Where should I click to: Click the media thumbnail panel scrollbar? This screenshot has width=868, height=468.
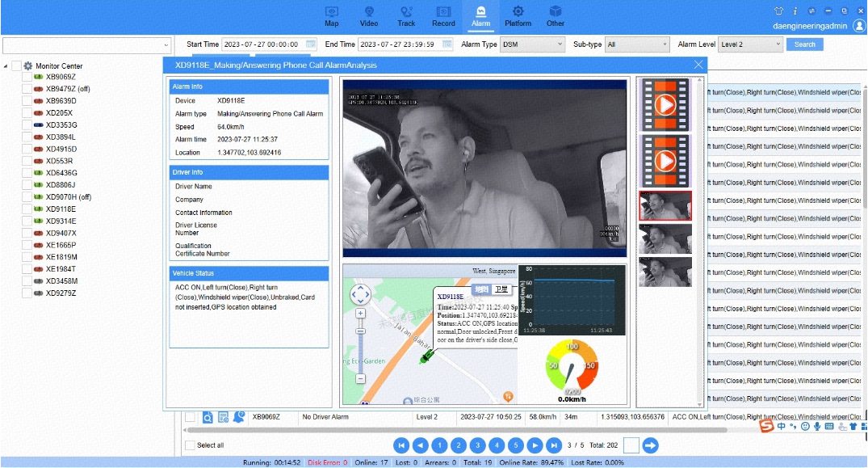[700, 242]
